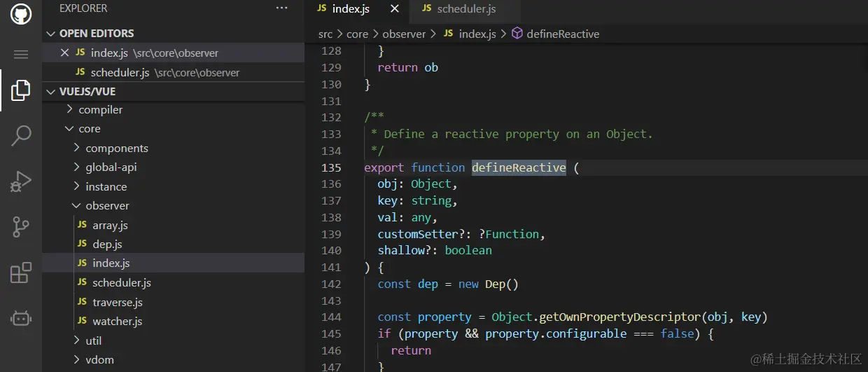Click line number 142 in gutter

point(330,284)
